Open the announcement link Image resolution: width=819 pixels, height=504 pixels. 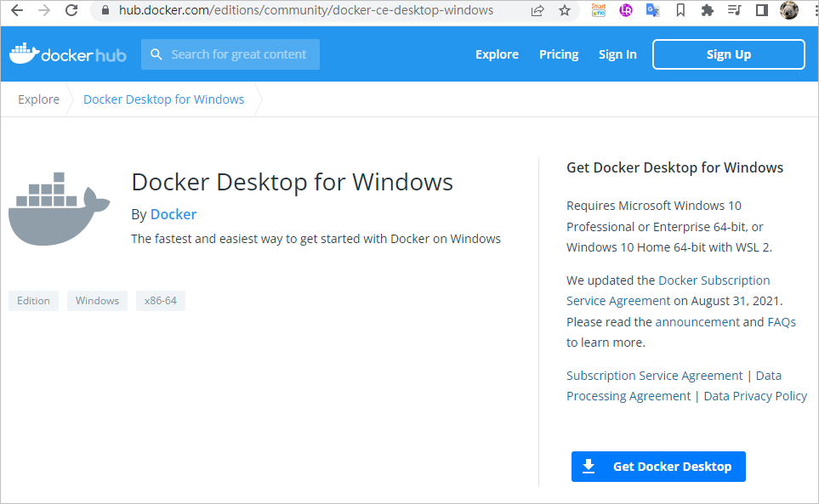click(x=697, y=322)
